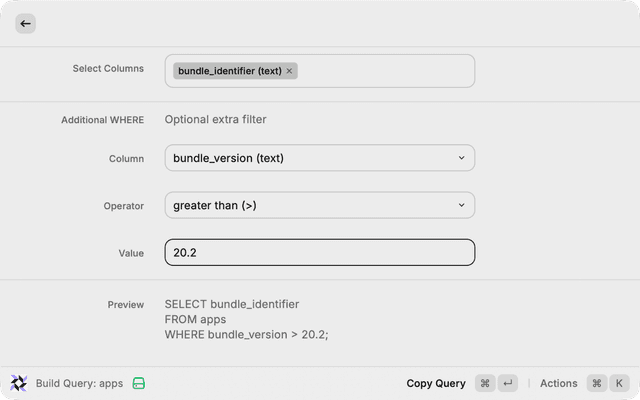The image size is (640, 400).
Task: Click the Return key icon
Action: pos(509,383)
